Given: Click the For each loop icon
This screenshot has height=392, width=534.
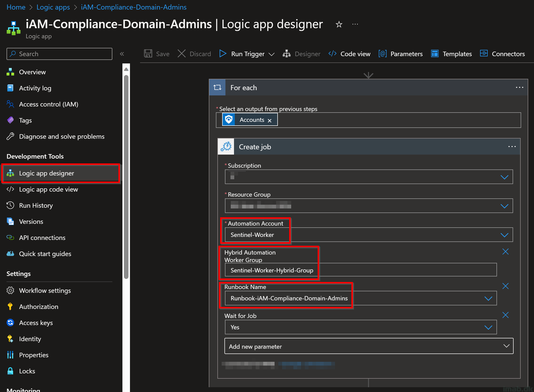Looking at the screenshot, I should [x=217, y=88].
